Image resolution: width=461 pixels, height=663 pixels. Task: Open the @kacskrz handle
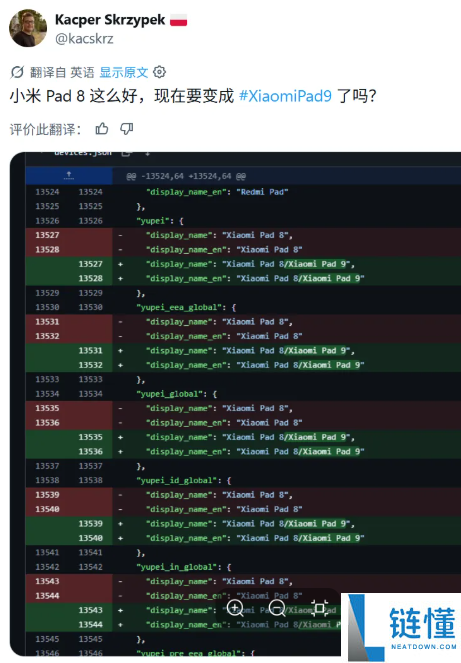coord(84,39)
